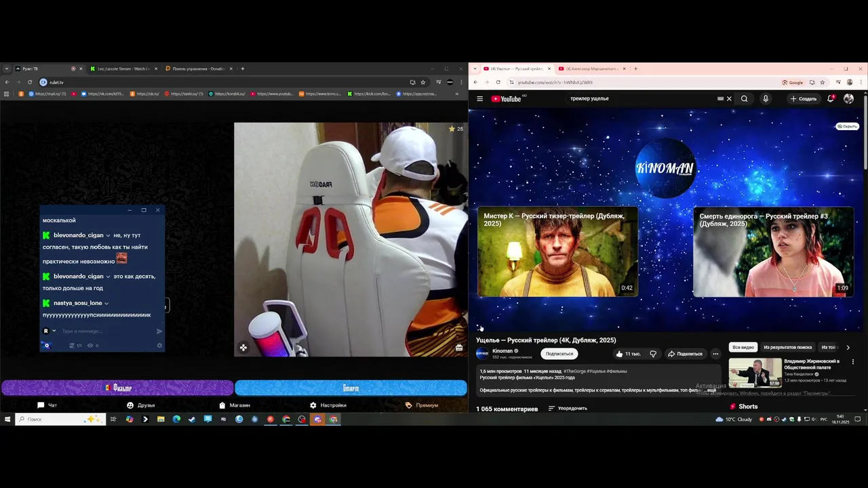The image size is (868, 488).
Task: Open File Explorer from the taskbar
Action: (161, 420)
